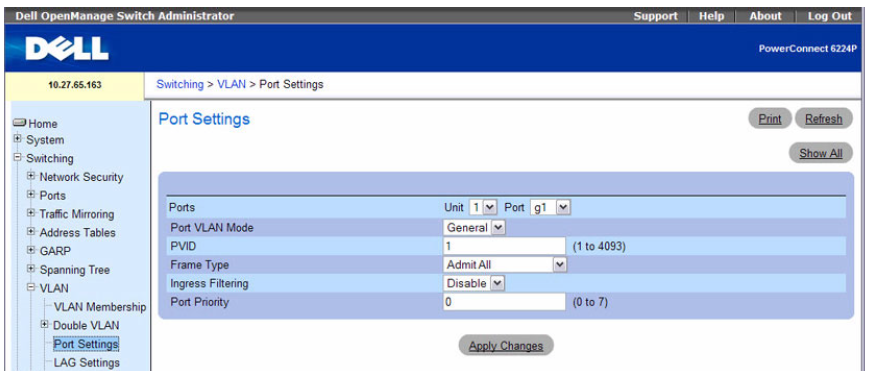Expand the System tree node
Viewport: 870px width, 374px height.
[18, 139]
